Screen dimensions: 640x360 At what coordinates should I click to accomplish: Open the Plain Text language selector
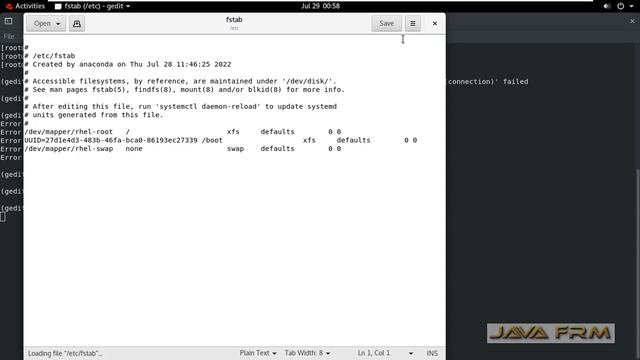(258, 353)
